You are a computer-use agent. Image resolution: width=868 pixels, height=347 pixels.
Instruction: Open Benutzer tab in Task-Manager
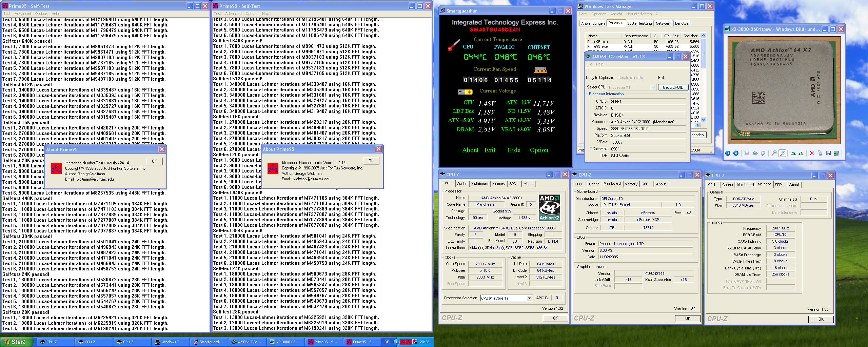point(682,23)
